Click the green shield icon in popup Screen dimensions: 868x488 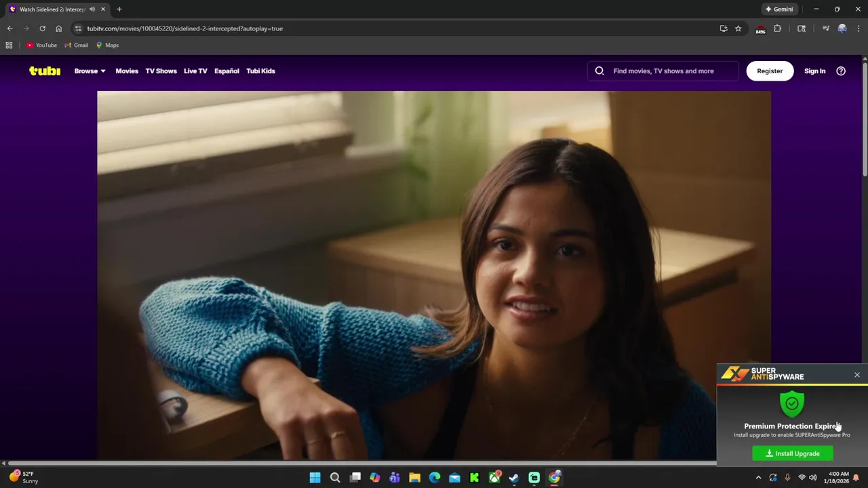(x=792, y=404)
